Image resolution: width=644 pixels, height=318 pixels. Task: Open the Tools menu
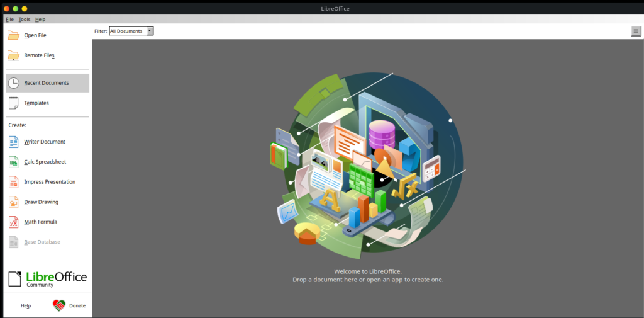pyautogui.click(x=25, y=20)
